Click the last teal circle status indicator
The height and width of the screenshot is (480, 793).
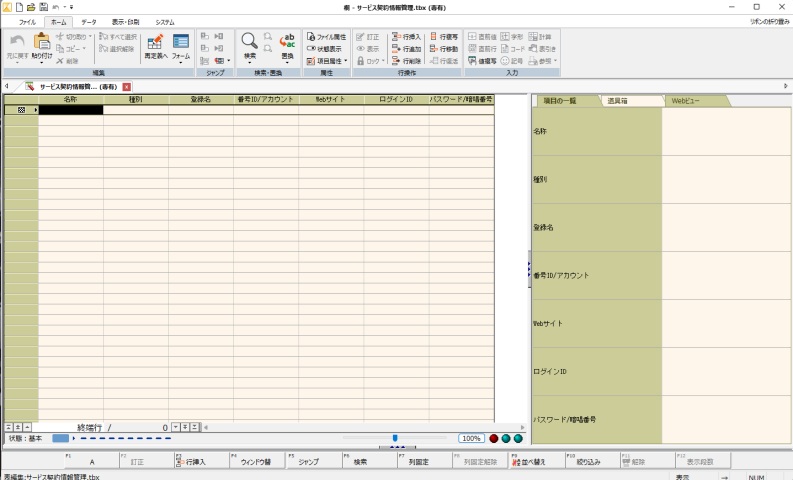point(518,439)
